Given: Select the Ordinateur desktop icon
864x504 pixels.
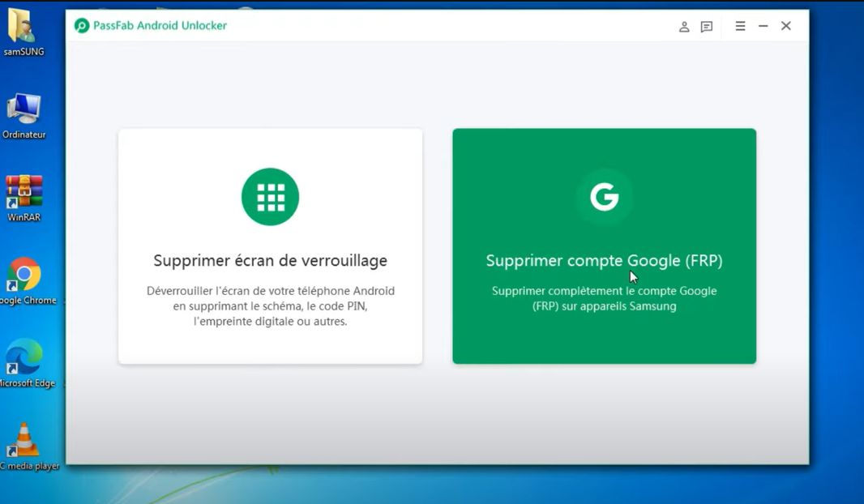Looking at the screenshot, I should tap(24, 116).
